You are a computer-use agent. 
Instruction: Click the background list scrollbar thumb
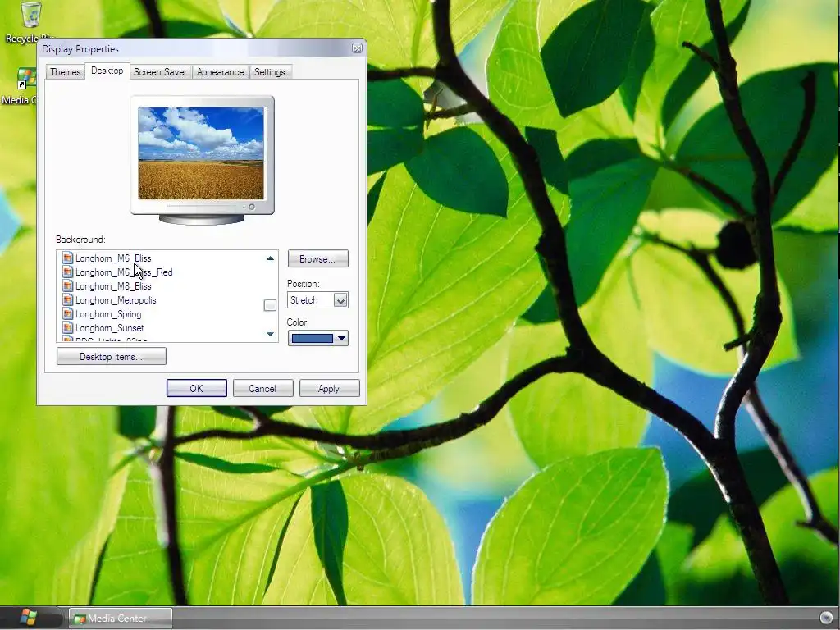270,305
